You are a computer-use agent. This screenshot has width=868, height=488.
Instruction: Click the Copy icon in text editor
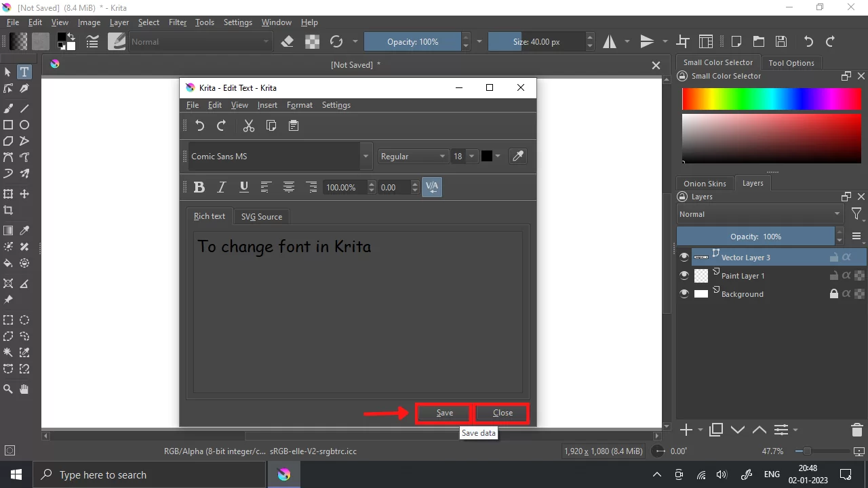pos(271,125)
